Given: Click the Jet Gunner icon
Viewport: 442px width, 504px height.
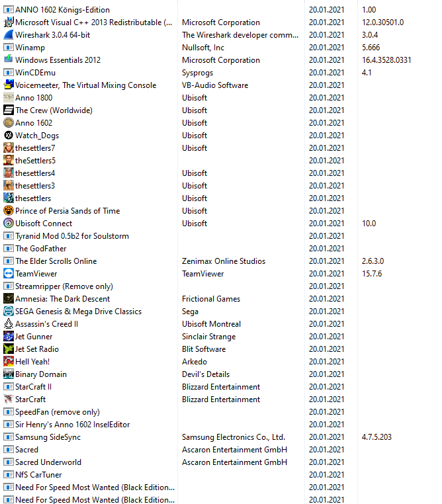Looking at the screenshot, I should (x=9, y=336).
